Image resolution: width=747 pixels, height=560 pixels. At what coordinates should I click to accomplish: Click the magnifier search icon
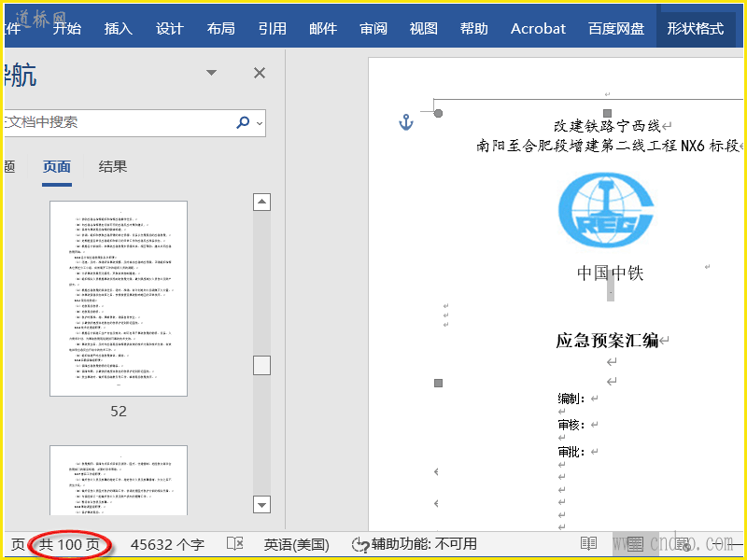(x=243, y=122)
